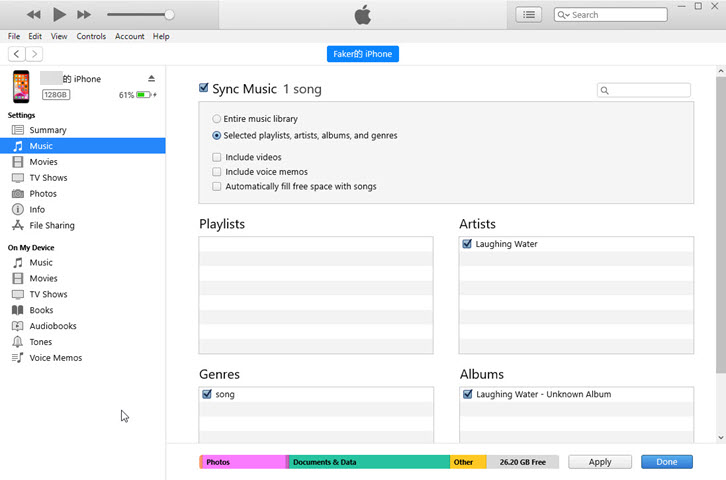This screenshot has width=726, height=480.
Task: Open Voice Memos under On My Device
Action: tap(55, 358)
